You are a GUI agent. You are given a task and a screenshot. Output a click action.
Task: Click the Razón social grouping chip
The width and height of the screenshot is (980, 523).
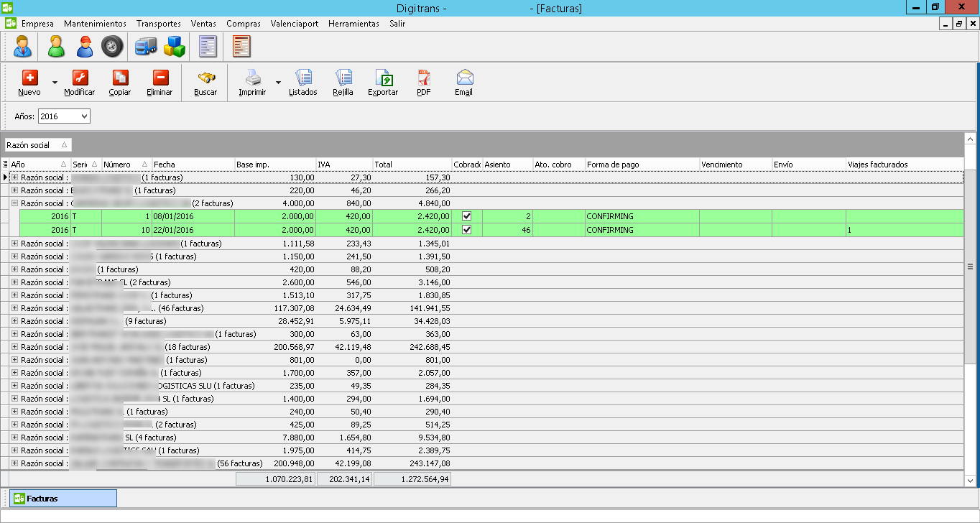click(x=38, y=145)
